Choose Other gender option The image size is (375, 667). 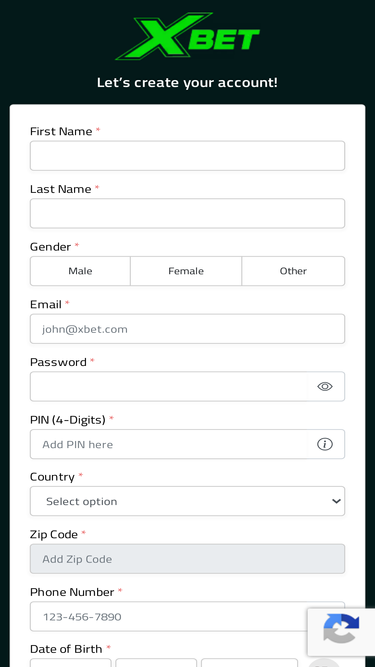coord(293,271)
